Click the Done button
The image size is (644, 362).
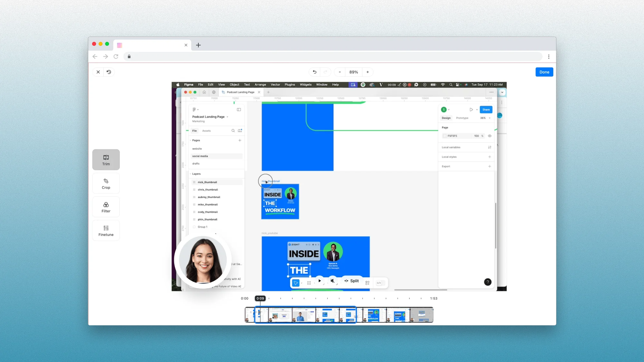click(x=544, y=72)
